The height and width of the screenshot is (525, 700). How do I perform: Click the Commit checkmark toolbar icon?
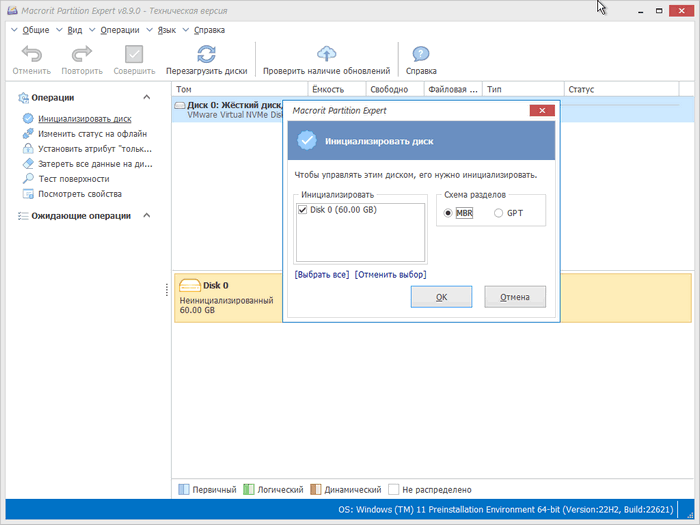(133, 55)
